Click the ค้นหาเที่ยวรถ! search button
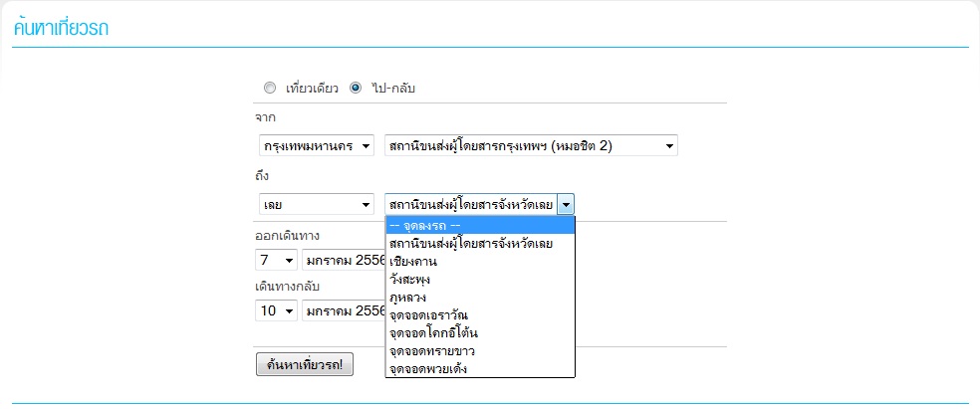 [x=305, y=364]
